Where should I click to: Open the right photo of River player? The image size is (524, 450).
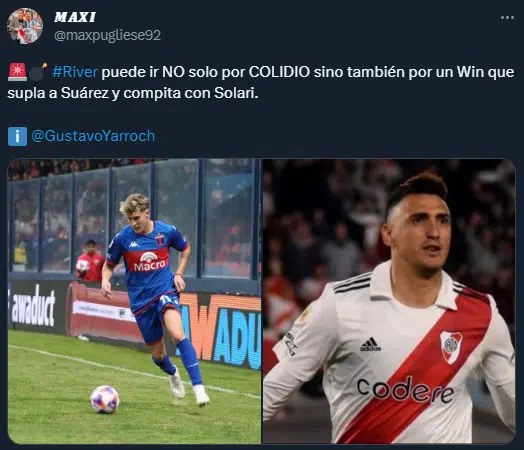pos(389,301)
